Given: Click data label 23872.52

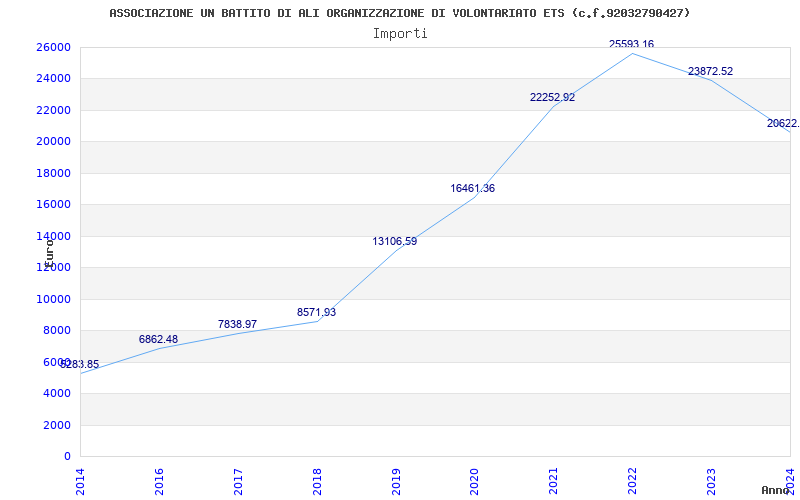Looking at the screenshot, I should [x=710, y=71].
